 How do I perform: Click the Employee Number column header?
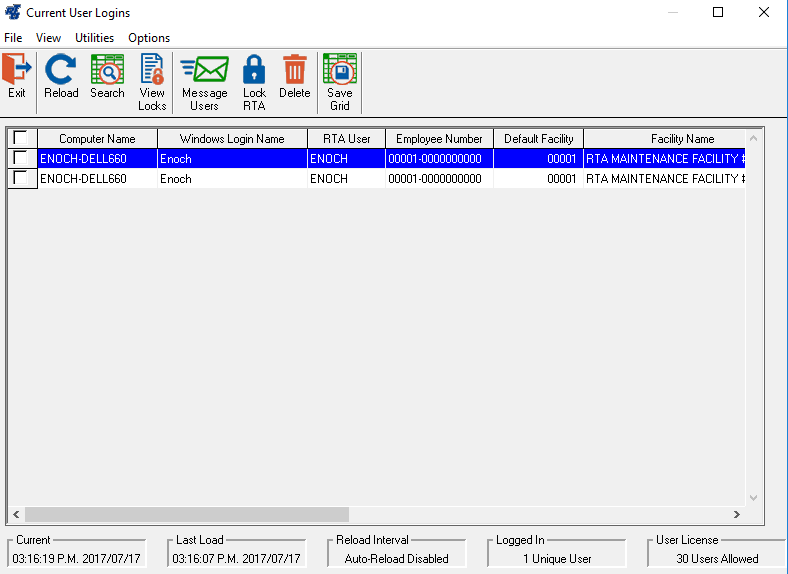(x=439, y=139)
